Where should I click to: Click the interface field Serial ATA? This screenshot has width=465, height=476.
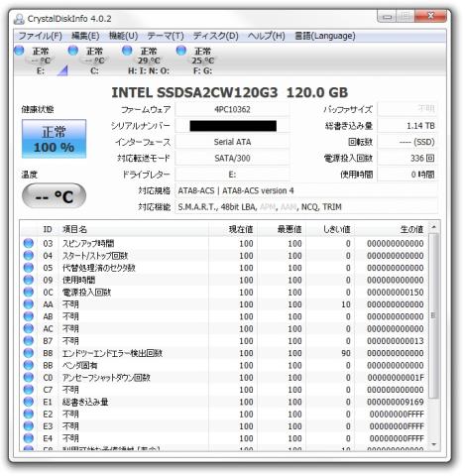point(232,142)
